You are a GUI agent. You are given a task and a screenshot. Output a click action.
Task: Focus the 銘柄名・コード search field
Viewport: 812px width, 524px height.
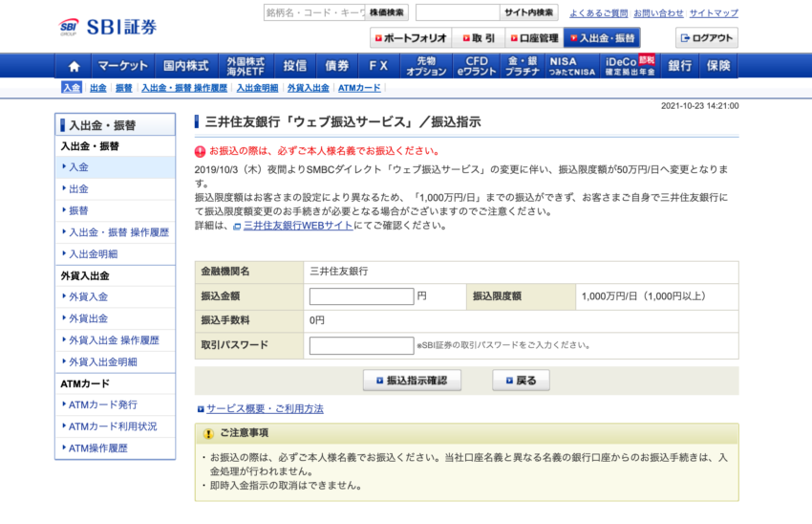(x=314, y=12)
